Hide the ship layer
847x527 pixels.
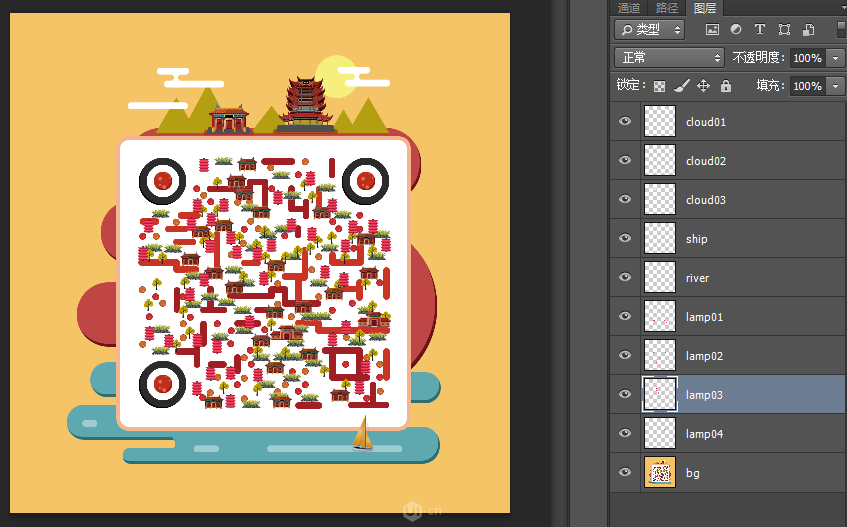pyautogui.click(x=625, y=238)
